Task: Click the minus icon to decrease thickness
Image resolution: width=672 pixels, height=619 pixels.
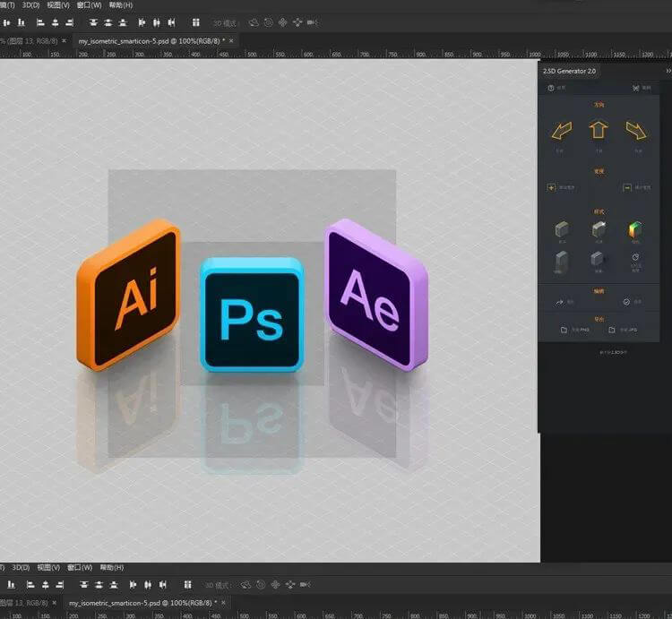Action: pyautogui.click(x=627, y=187)
